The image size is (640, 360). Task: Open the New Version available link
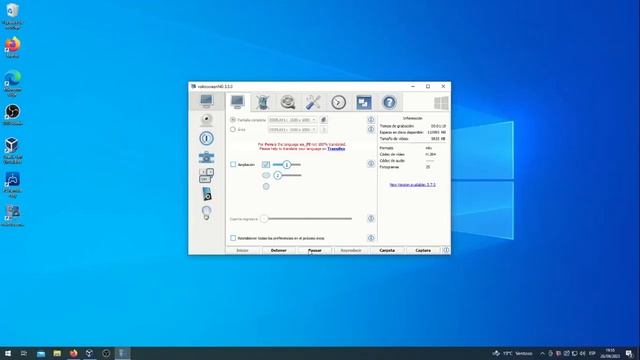point(412,185)
